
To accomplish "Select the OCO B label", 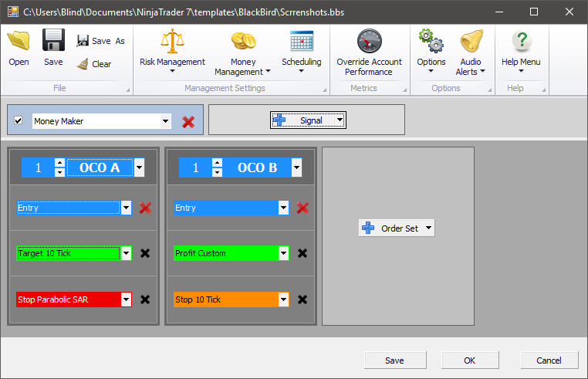I will 257,168.
